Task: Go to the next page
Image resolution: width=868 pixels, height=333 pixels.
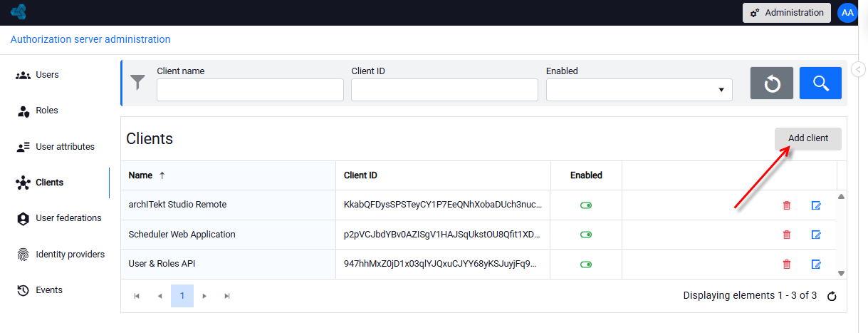Action: click(205, 296)
